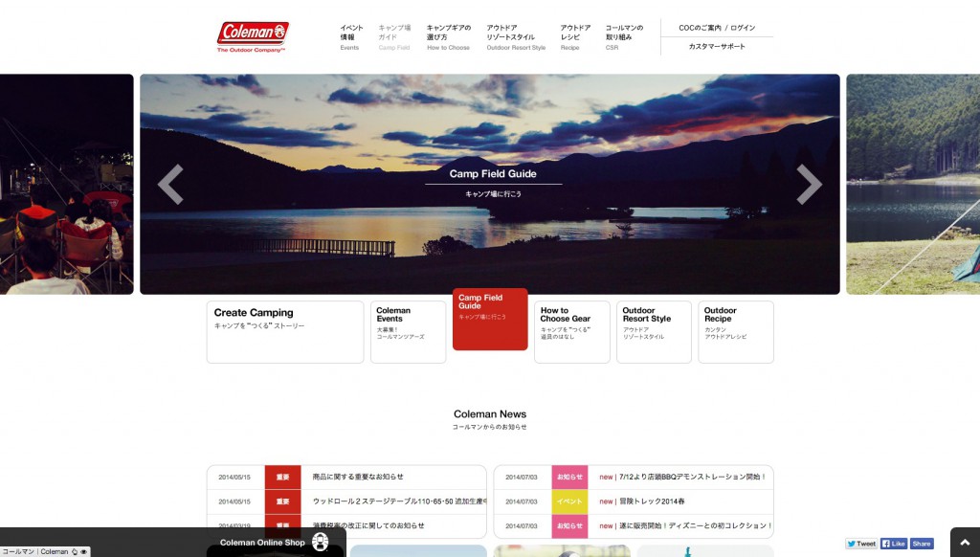Select the How to Choose Gear card
Image resolution: width=980 pixels, height=557 pixels.
tap(572, 332)
